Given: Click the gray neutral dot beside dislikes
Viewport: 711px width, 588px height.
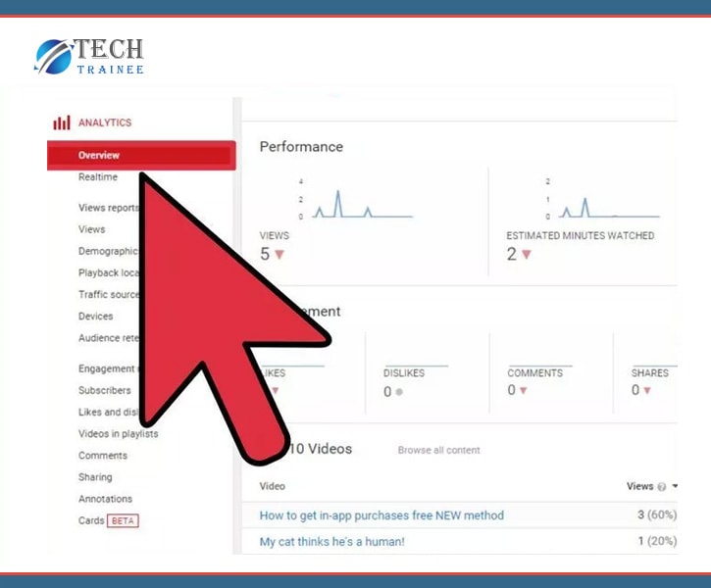Looking at the screenshot, I should pyautogui.click(x=399, y=392).
